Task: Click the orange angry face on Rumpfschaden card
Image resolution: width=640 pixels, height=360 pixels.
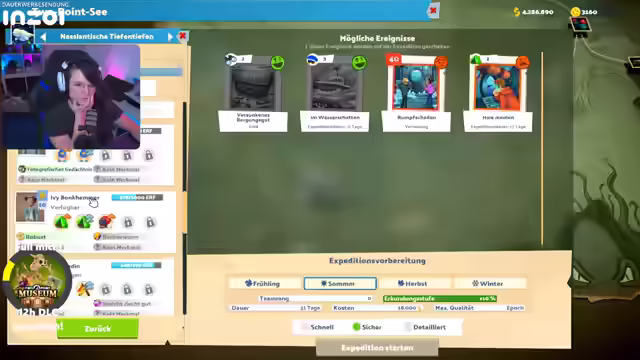Action: pyautogui.click(x=441, y=62)
